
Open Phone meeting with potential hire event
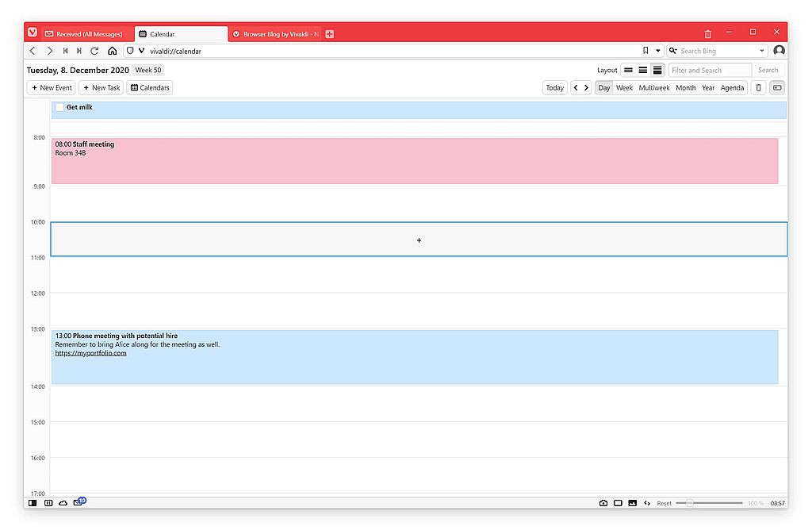coord(414,357)
